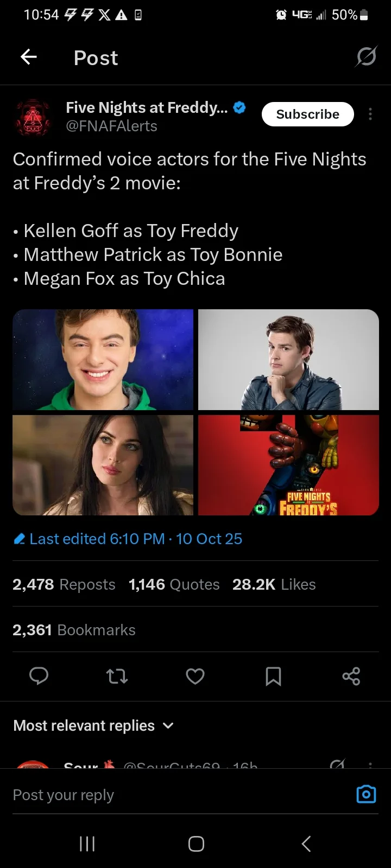Open the green hoodie photo thumbnail

point(103,359)
